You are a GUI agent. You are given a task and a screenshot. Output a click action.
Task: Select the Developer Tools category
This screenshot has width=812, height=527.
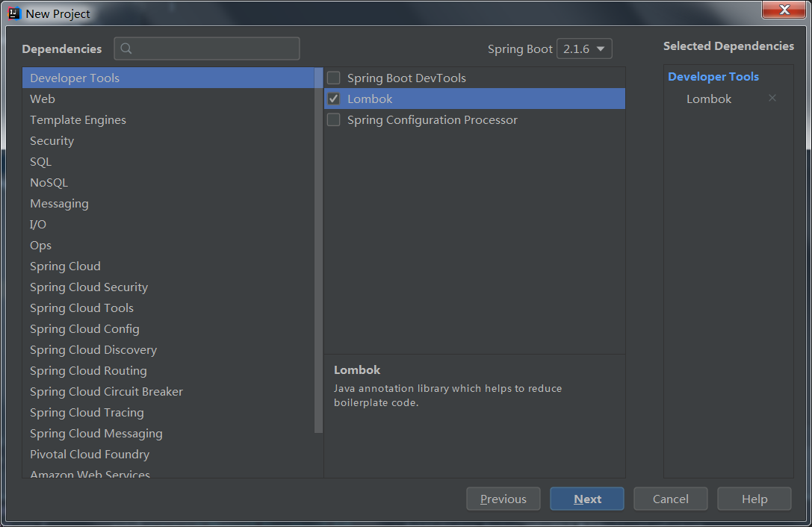[x=169, y=78]
